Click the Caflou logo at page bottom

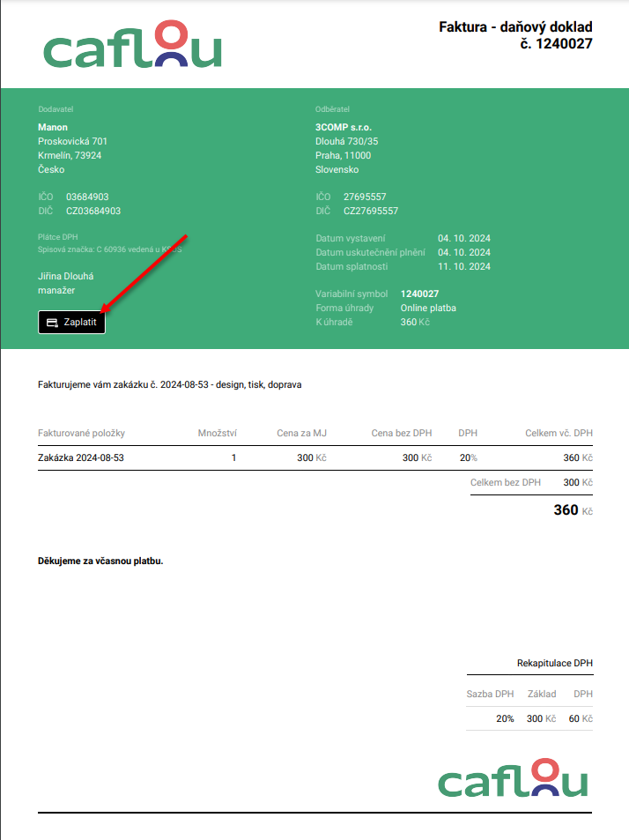pos(513,777)
